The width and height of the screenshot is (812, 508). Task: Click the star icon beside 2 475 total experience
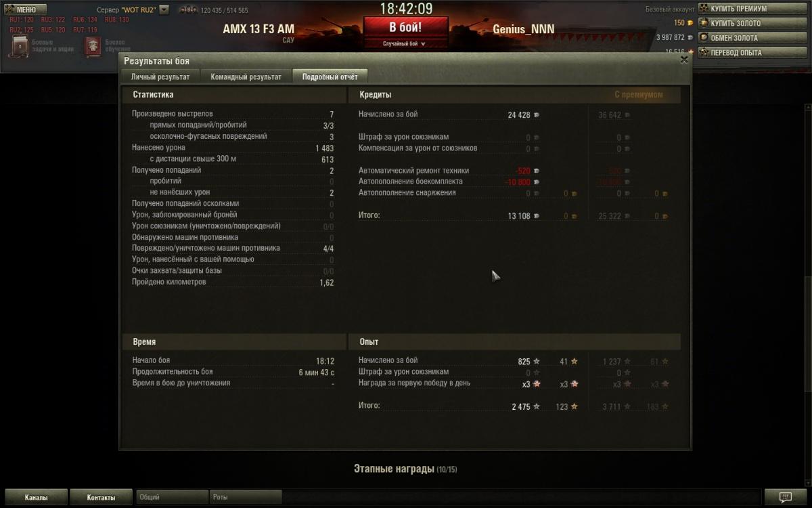[x=537, y=406]
